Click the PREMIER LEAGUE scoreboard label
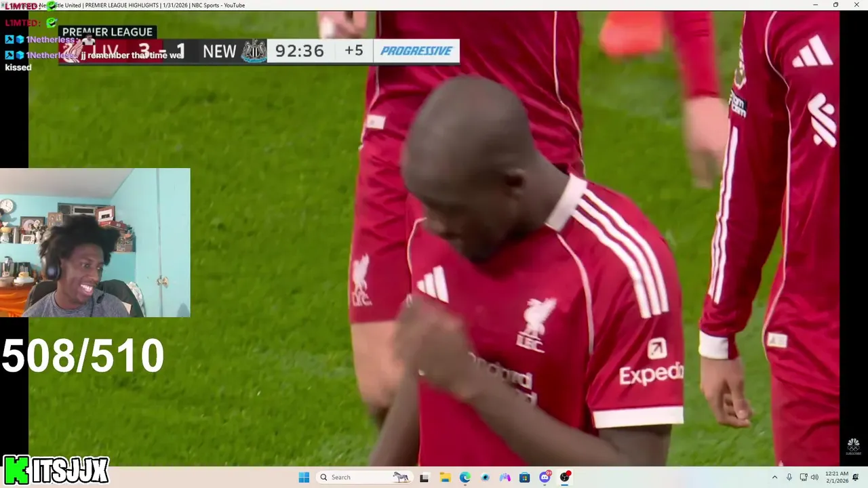Screen dimensions: 868x488 click(x=107, y=32)
